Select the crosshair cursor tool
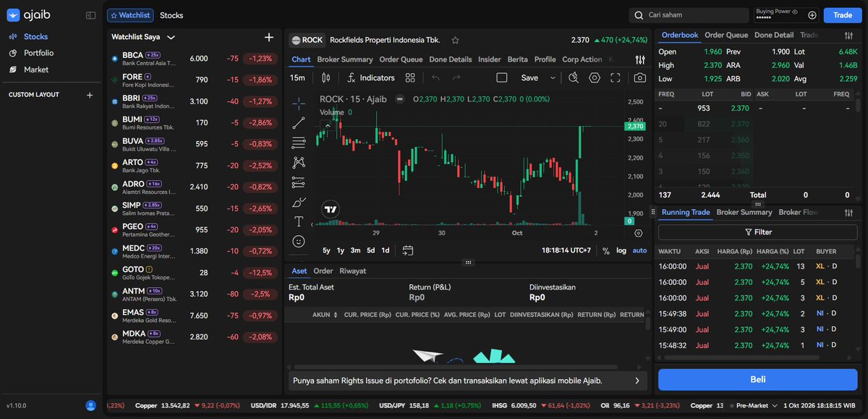The height and width of the screenshot is (419, 868). coord(299,103)
